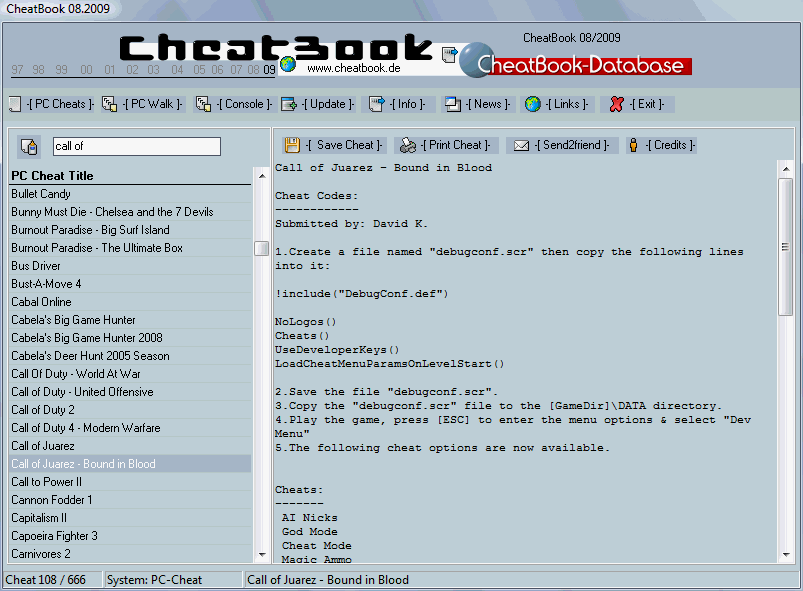Click the Update toolbar icon
Screen dimensions: 803x591
[x=289, y=104]
